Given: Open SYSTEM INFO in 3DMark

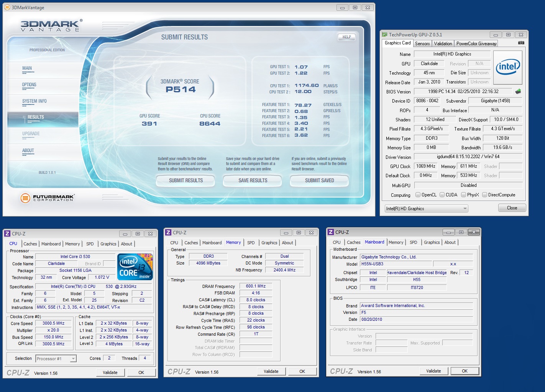Looking at the screenshot, I should 34,101.
